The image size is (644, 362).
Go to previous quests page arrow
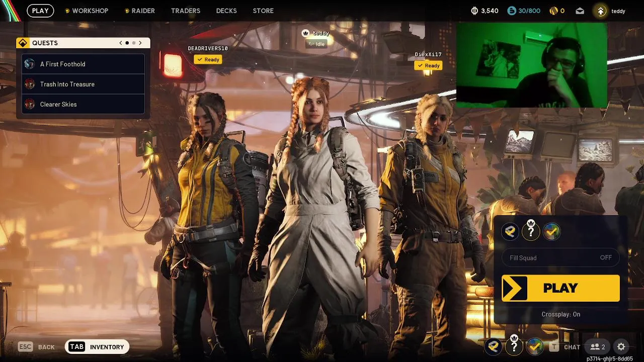[121, 43]
